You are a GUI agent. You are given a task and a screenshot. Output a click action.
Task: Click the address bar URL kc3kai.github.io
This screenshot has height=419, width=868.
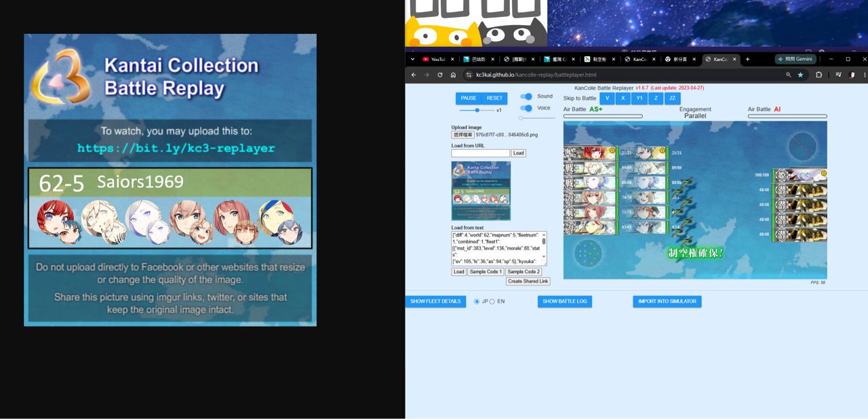pyautogui.click(x=536, y=75)
